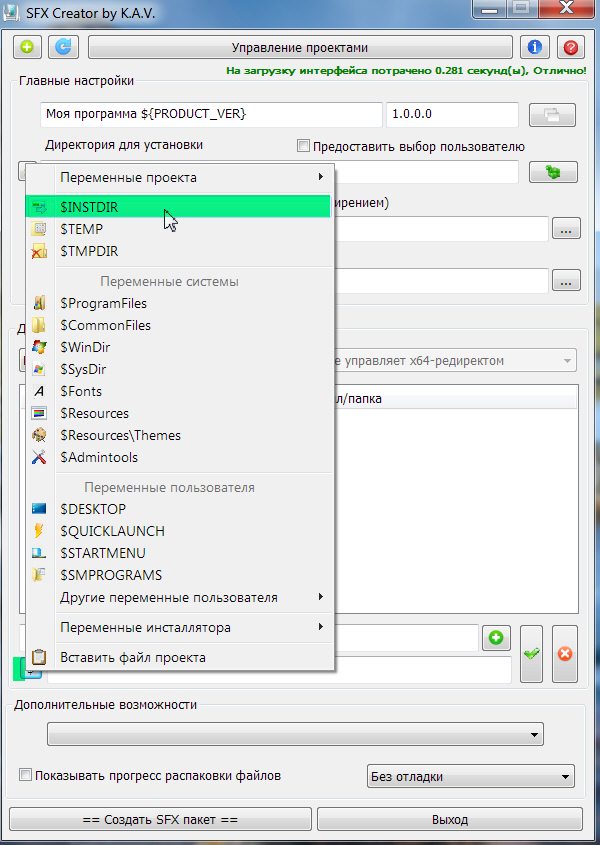Select 'Вставить файл проекта' menu item
The height and width of the screenshot is (845, 600).
pyautogui.click(x=180, y=657)
